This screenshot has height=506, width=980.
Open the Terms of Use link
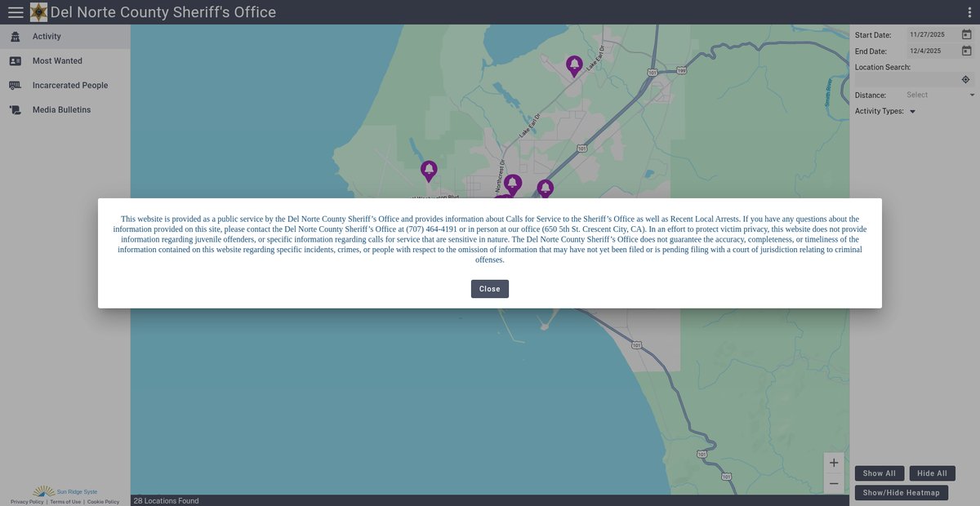point(65,502)
